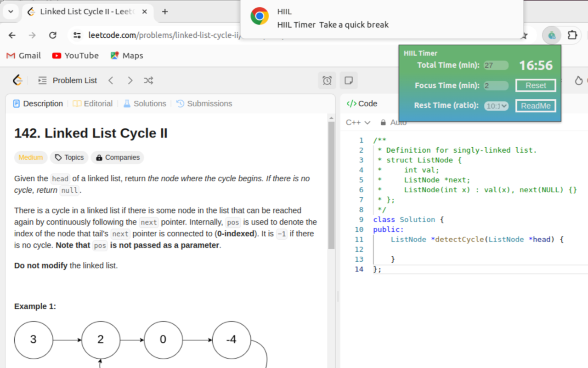Start the timer via the alarm clock icon
This screenshot has height=368, width=588.
point(327,80)
